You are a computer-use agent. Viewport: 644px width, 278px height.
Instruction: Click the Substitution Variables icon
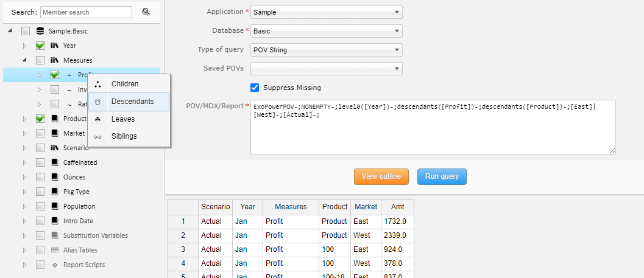click(55, 235)
